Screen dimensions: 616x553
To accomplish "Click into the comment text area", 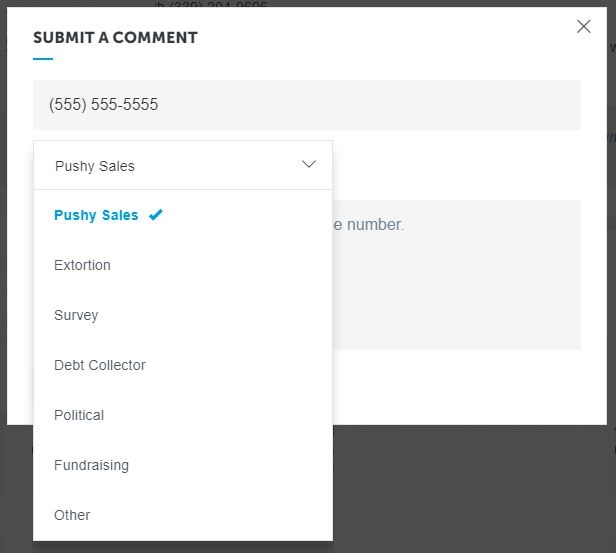I will click(x=456, y=290).
